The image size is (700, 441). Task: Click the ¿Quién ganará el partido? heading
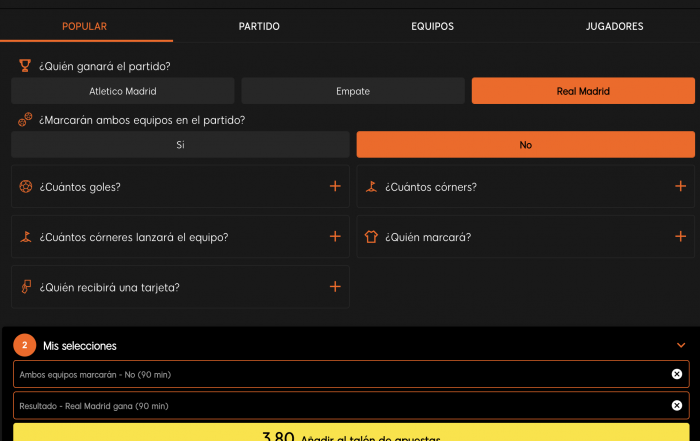pos(104,67)
